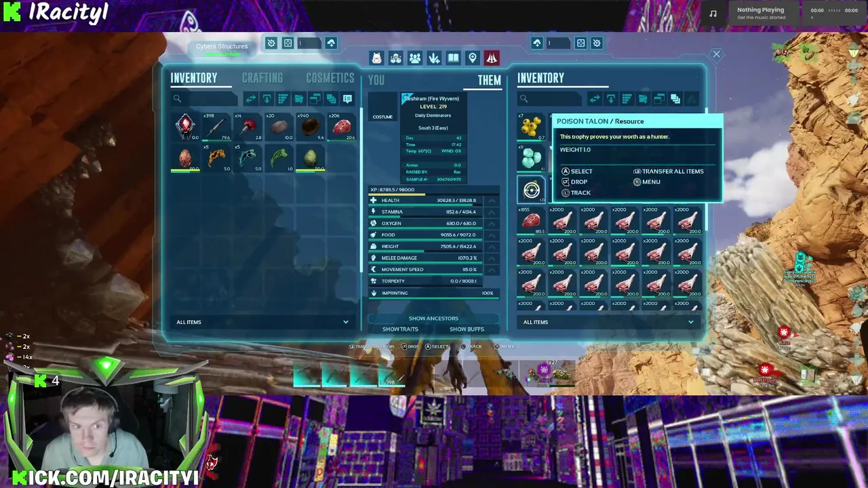The height and width of the screenshot is (488, 868).
Task: Click the Costume slot
Action: [382, 108]
